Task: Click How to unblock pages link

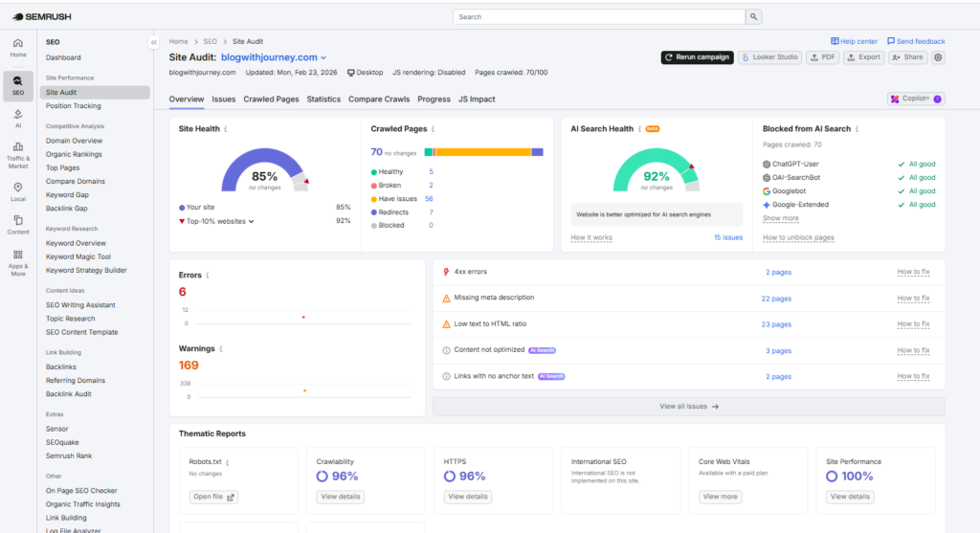Action: tap(798, 237)
